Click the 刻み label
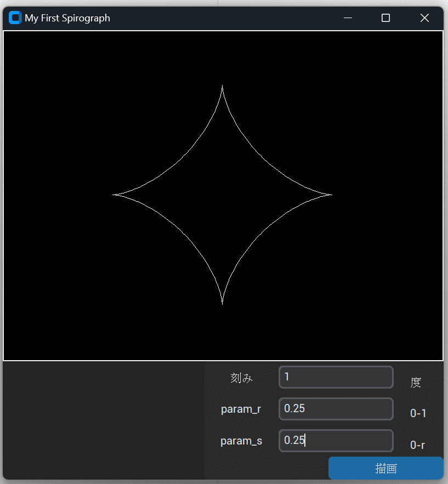 click(x=241, y=378)
